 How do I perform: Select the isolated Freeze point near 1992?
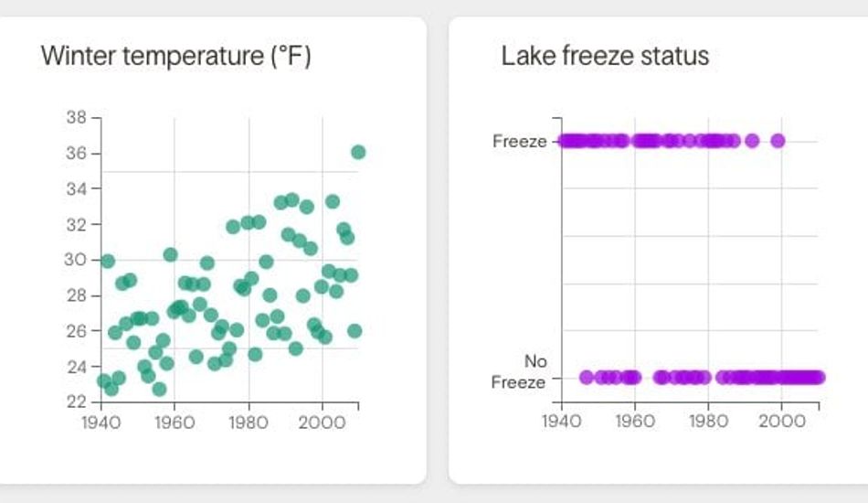tap(752, 141)
